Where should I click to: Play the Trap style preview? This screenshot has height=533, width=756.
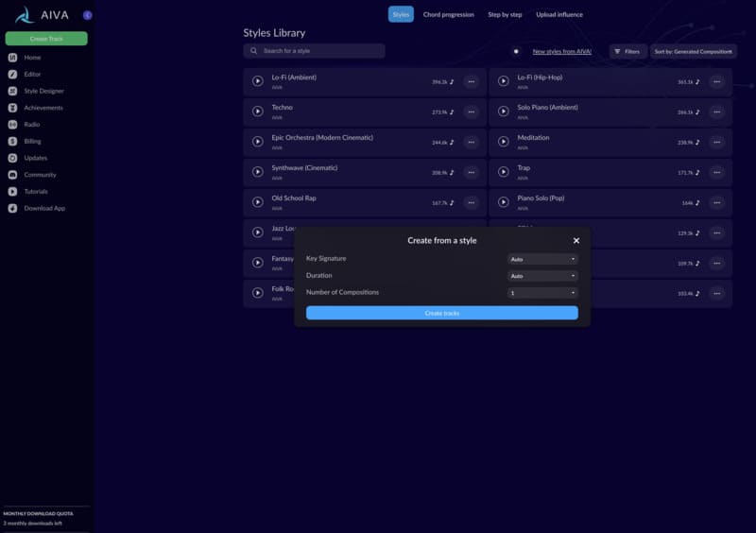coord(504,172)
